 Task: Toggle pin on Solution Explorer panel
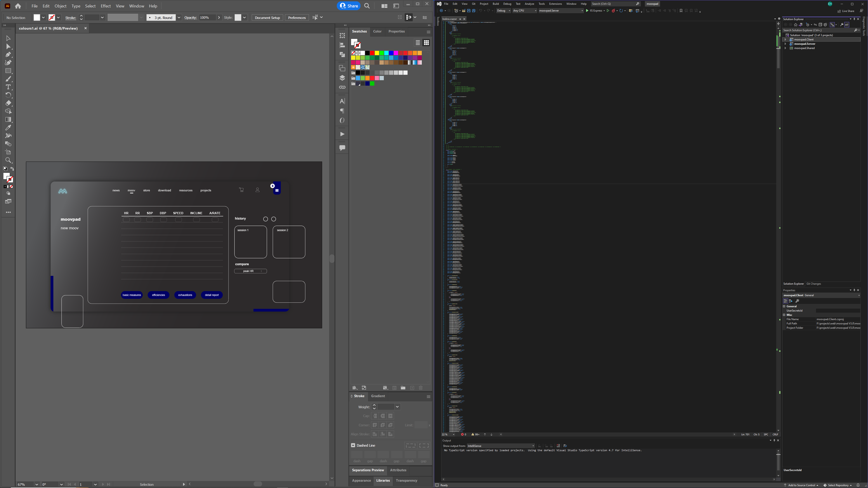(854, 19)
